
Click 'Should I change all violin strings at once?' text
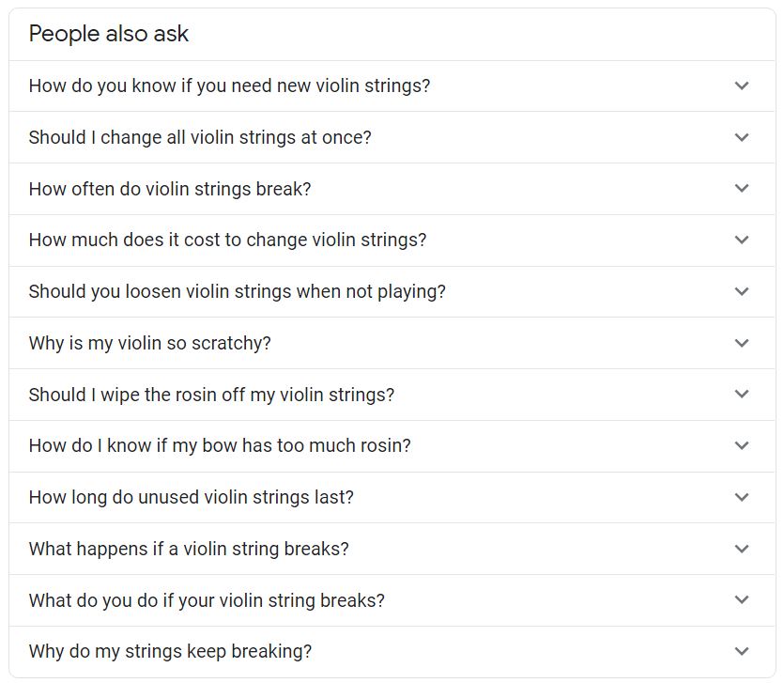click(x=200, y=137)
